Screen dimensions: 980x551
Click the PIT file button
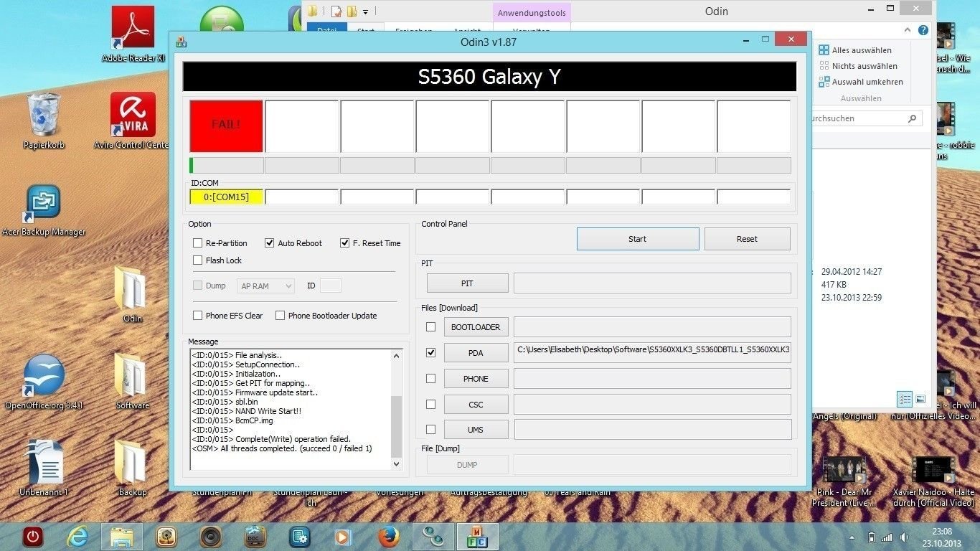[x=467, y=283]
